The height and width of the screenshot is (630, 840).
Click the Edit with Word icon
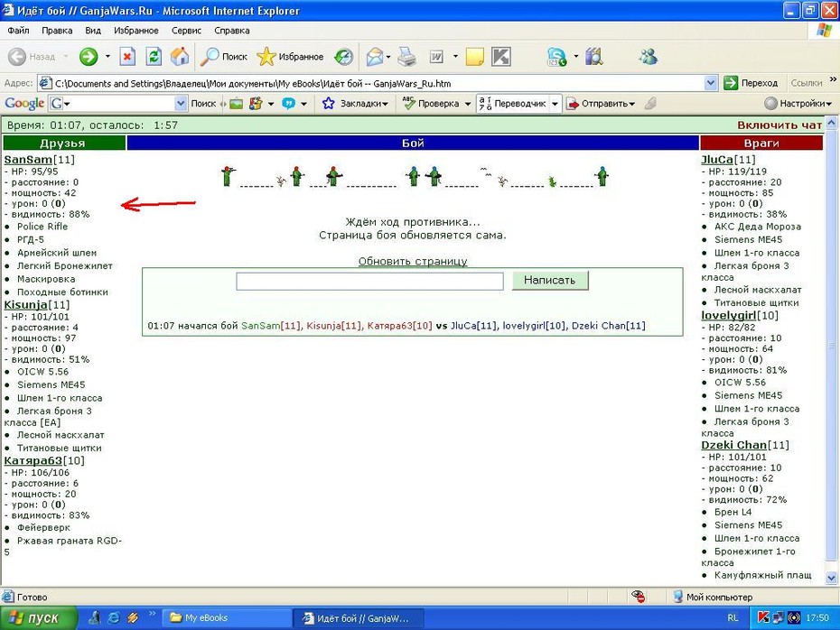click(x=436, y=56)
